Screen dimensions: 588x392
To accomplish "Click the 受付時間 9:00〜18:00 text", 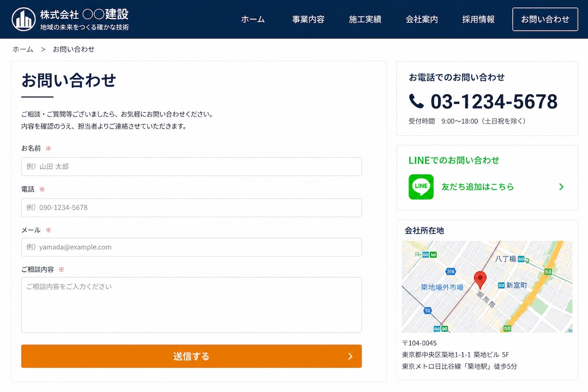I will 467,121.
